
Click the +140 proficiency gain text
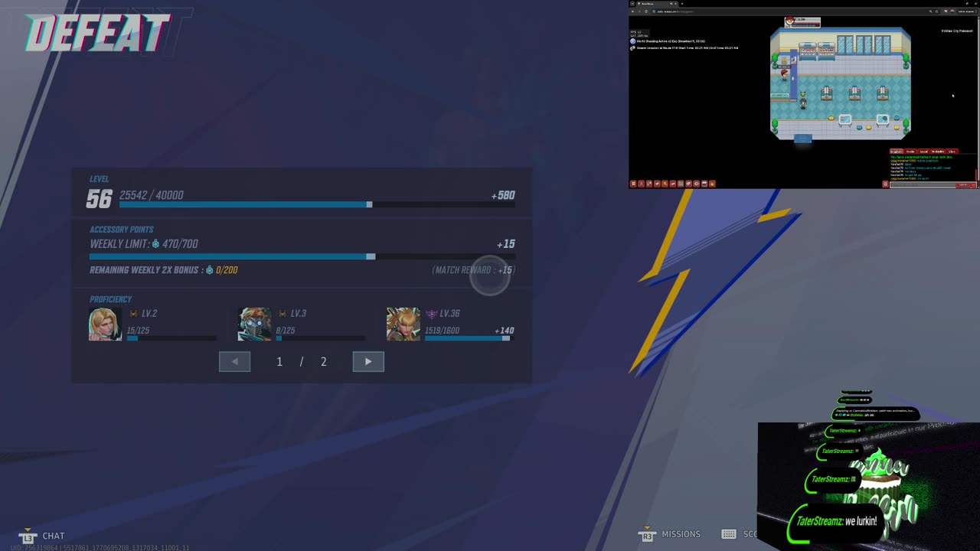tap(505, 331)
